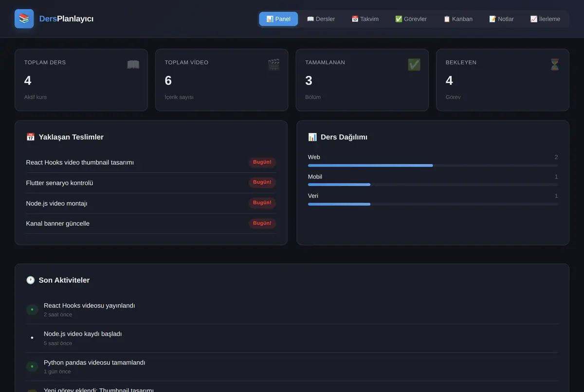Click the Veri distribution progress bar

[x=433, y=204]
